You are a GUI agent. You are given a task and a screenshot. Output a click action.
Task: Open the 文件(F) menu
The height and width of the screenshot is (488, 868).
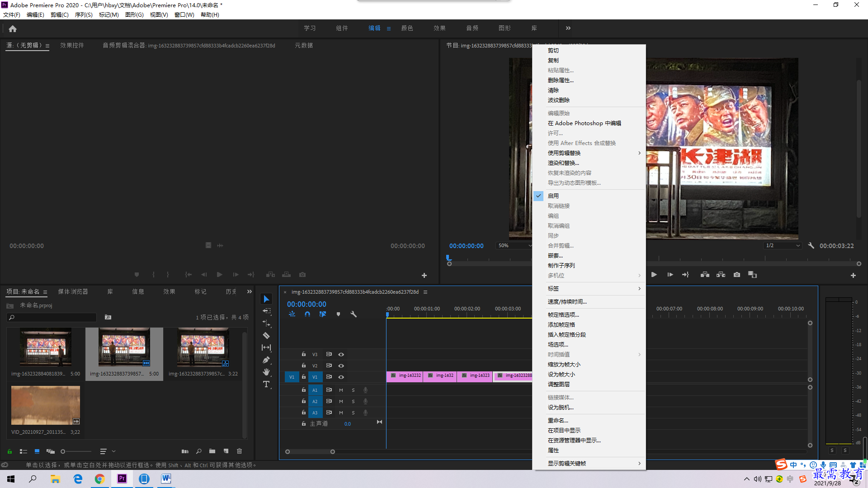pyautogui.click(x=12, y=15)
